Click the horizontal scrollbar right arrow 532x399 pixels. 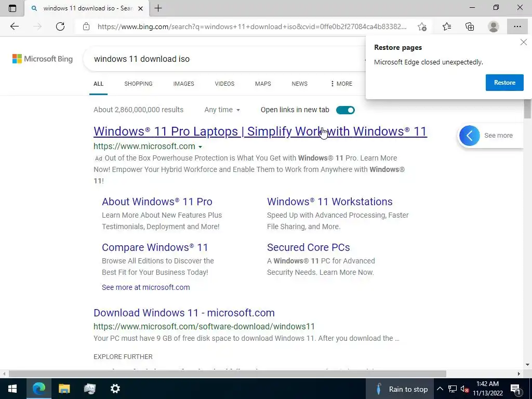click(519, 374)
